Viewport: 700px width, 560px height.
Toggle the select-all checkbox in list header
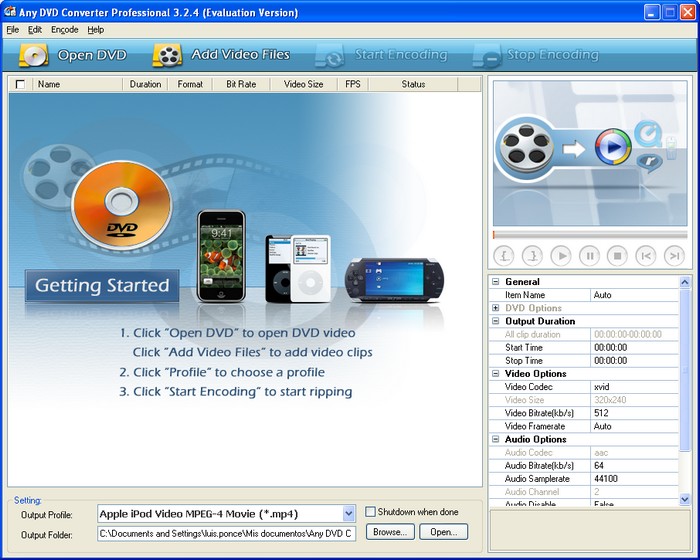coord(20,84)
